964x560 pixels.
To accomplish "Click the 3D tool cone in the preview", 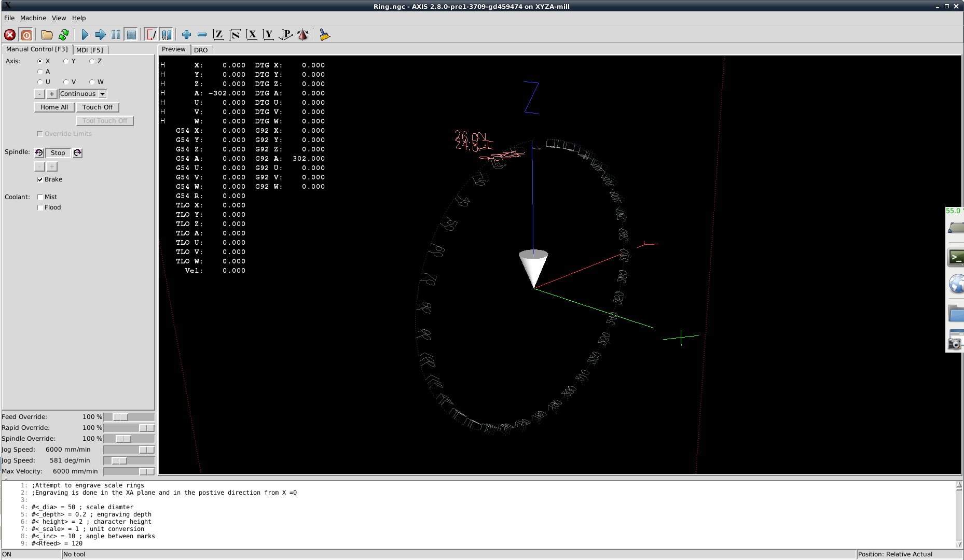I will (x=533, y=269).
